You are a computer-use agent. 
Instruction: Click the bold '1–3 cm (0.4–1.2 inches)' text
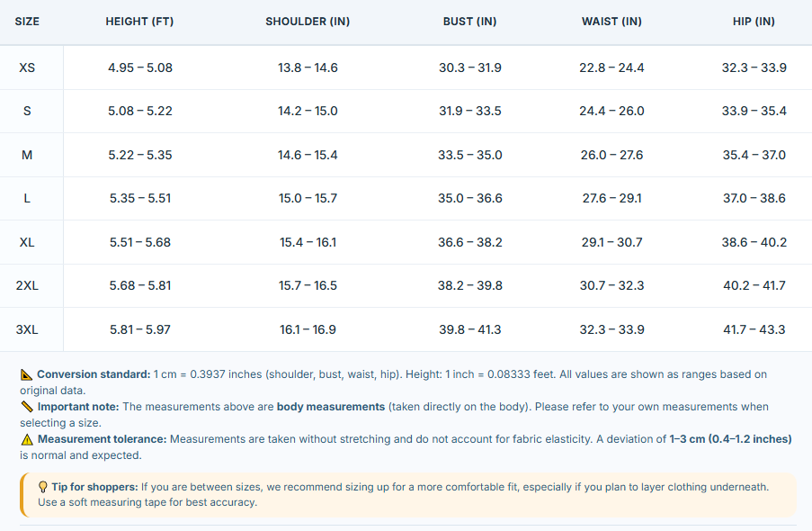[730, 439]
